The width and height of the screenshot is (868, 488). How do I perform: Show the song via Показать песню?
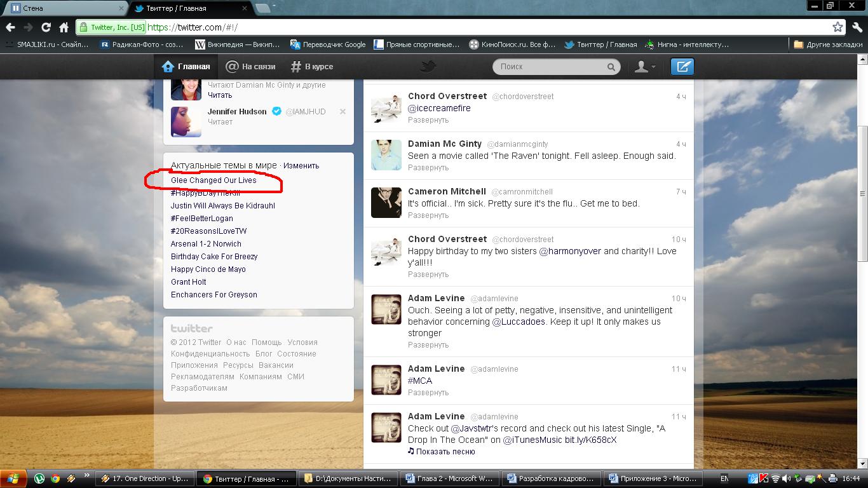click(x=442, y=452)
